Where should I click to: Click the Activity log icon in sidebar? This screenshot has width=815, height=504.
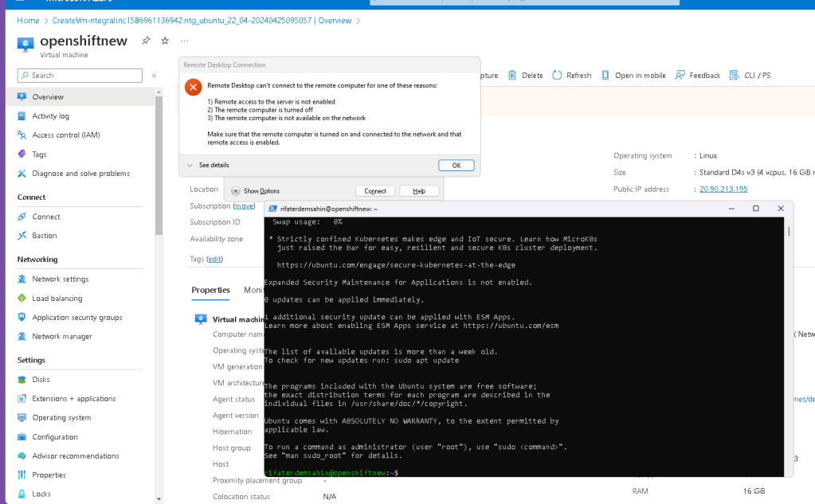pos(22,116)
